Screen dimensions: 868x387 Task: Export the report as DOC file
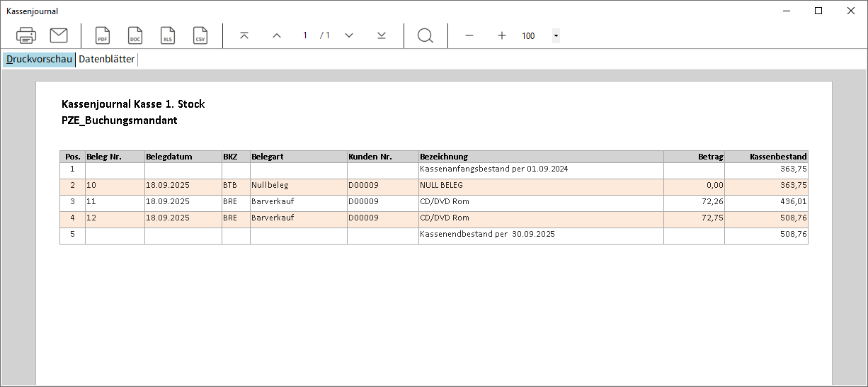(x=135, y=35)
